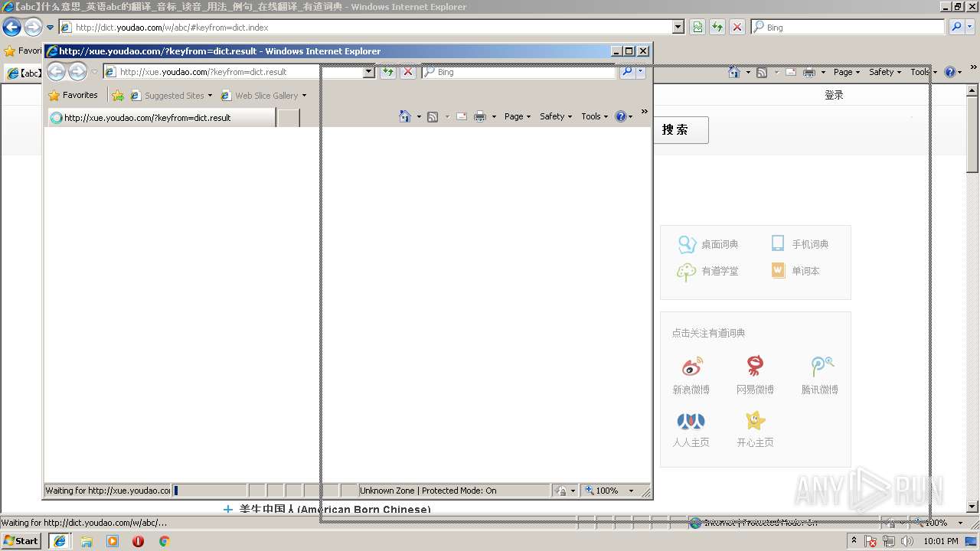Open the Help icon in main window
Viewport: 980px width, 551px height.
950,72
